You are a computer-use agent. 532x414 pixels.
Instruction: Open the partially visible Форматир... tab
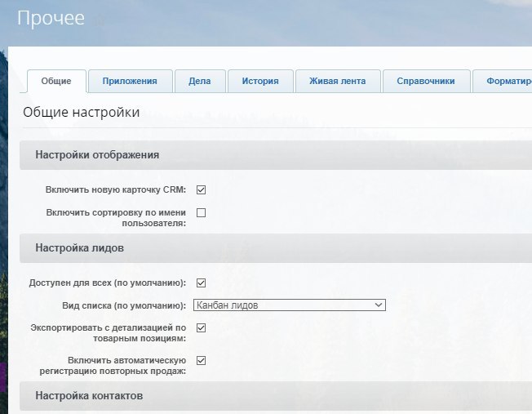tap(508, 81)
